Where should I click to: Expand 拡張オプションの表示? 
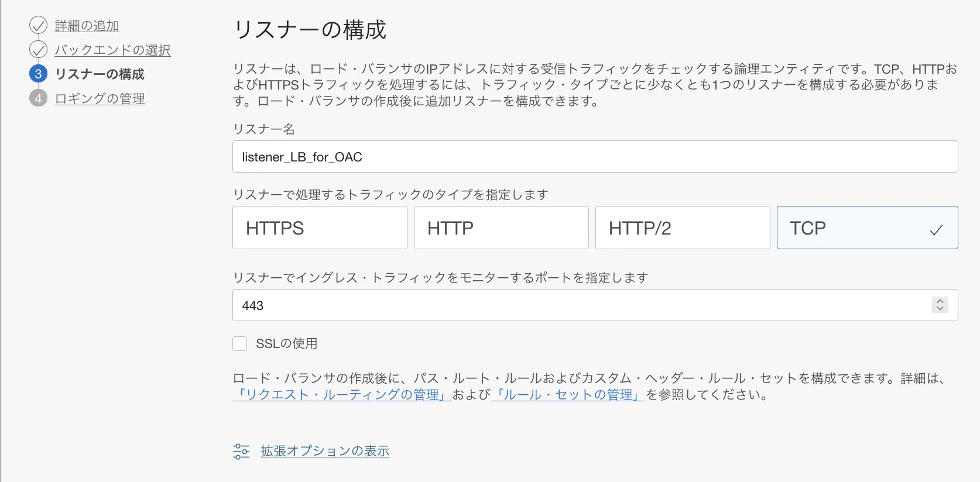(325, 451)
